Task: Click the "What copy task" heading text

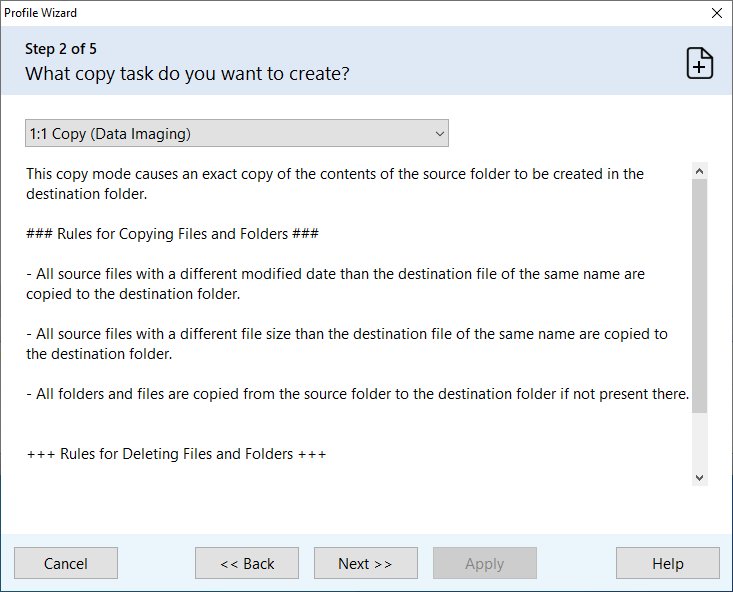Action: [x=187, y=74]
